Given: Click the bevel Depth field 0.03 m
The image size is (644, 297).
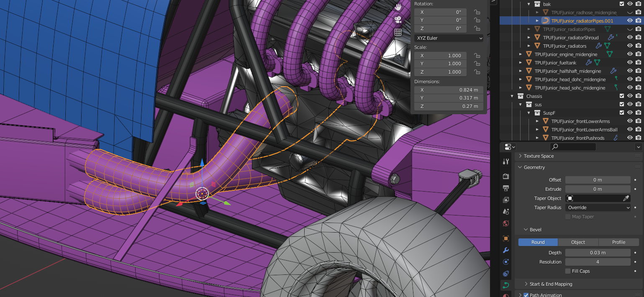Looking at the screenshot, I should point(598,253).
